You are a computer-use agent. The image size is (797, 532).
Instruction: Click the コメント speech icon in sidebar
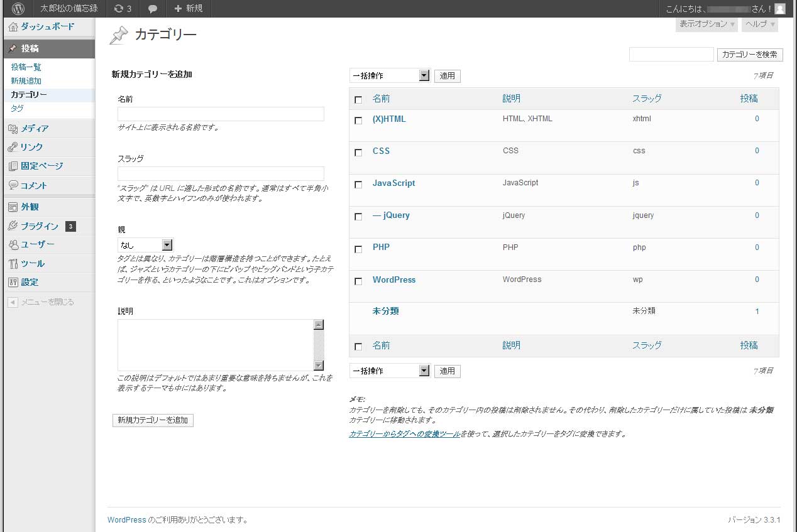tap(13, 185)
